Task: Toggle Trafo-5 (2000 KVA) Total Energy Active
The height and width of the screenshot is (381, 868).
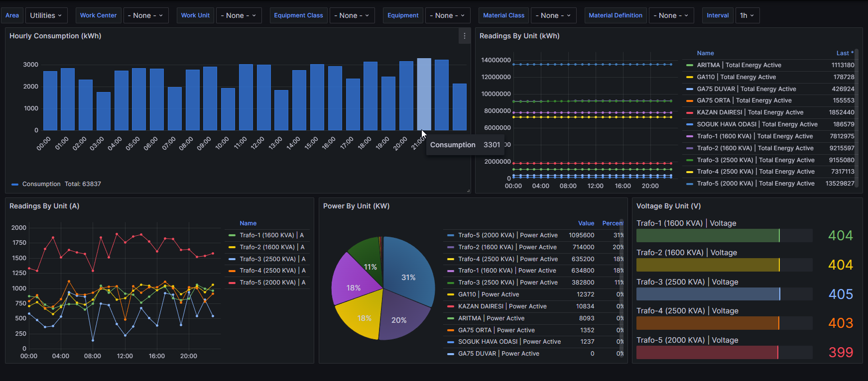Action: point(755,184)
